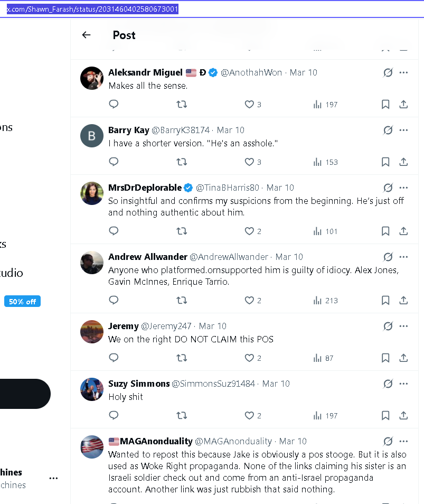Open more options on Barry Kay's reply
The width and height of the screenshot is (424, 504).
pos(403,130)
